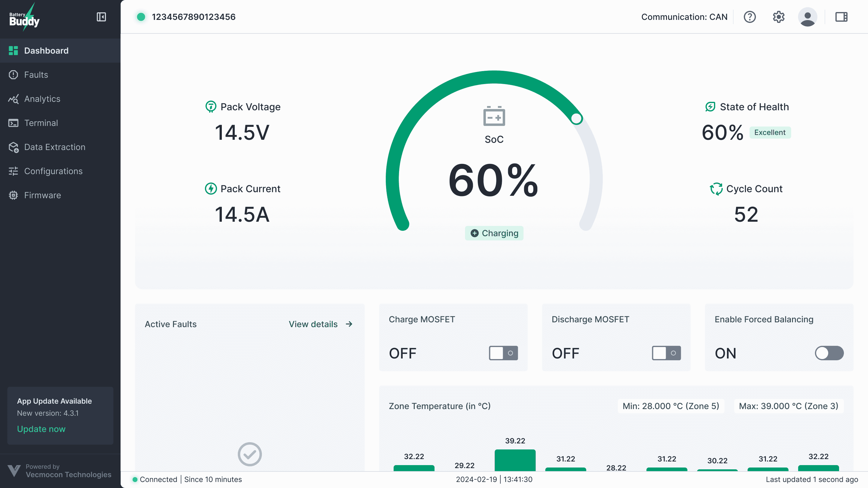Go to Analytics in sidebar
Viewport: 868px width, 488px height.
(x=42, y=99)
